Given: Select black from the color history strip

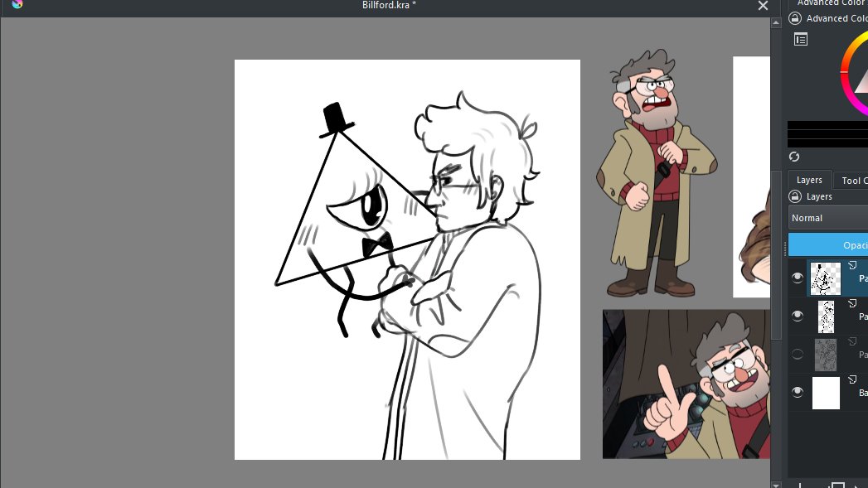Looking at the screenshot, I should (827, 134).
